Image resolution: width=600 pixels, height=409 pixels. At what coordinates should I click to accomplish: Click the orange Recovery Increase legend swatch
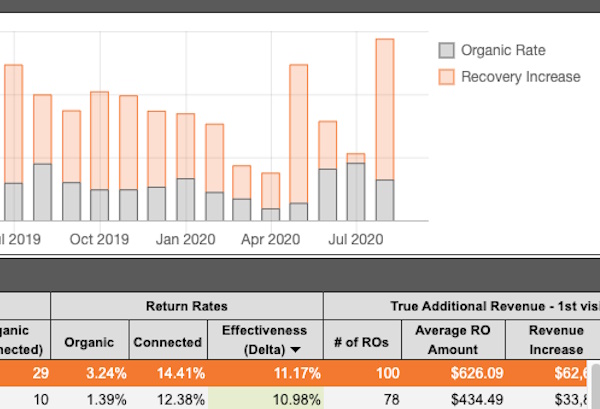point(447,77)
